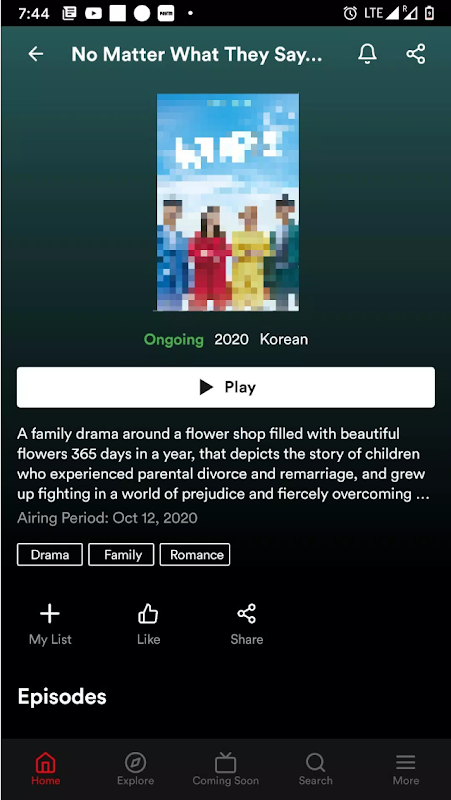Play the drama with Play button
451x800 pixels.
click(226, 387)
